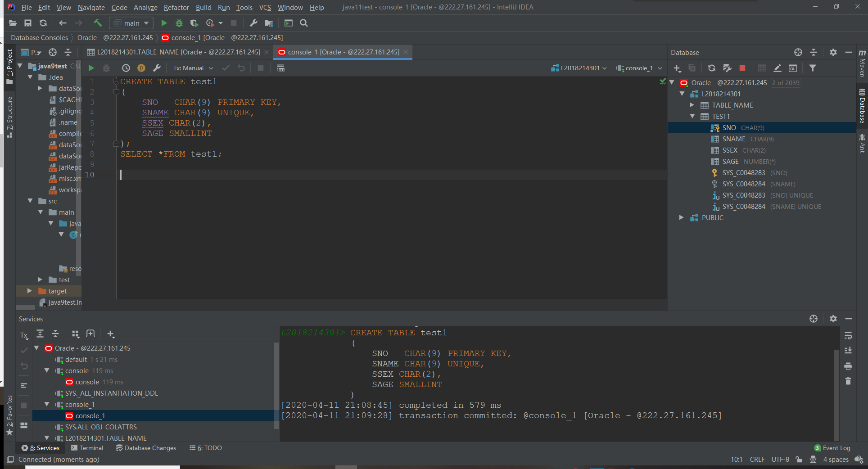Open Search Everywhere magnifier
Image resolution: width=868 pixels, height=469 pixels.
click(304, 23)
